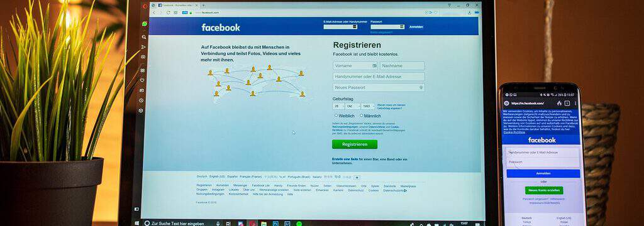The image size is (644, 226).
Task: Open the birthday day dropdown
Action: pyautogui.click(x=338, y=106)
